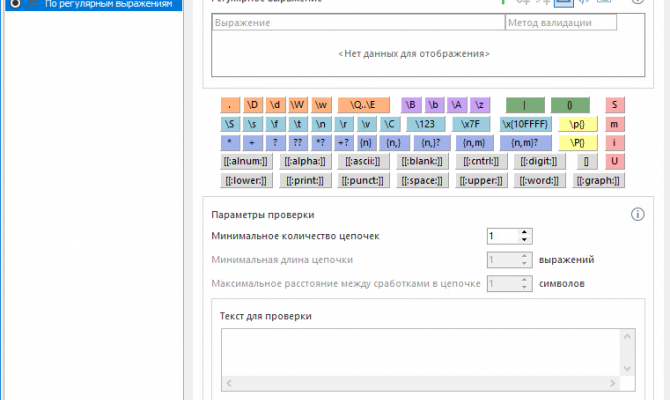Insert uppercase \P{} negated property token
Image resolution: width=670 pixels, height=400 pixels.
pyautogui.click(x=577, y=143)
